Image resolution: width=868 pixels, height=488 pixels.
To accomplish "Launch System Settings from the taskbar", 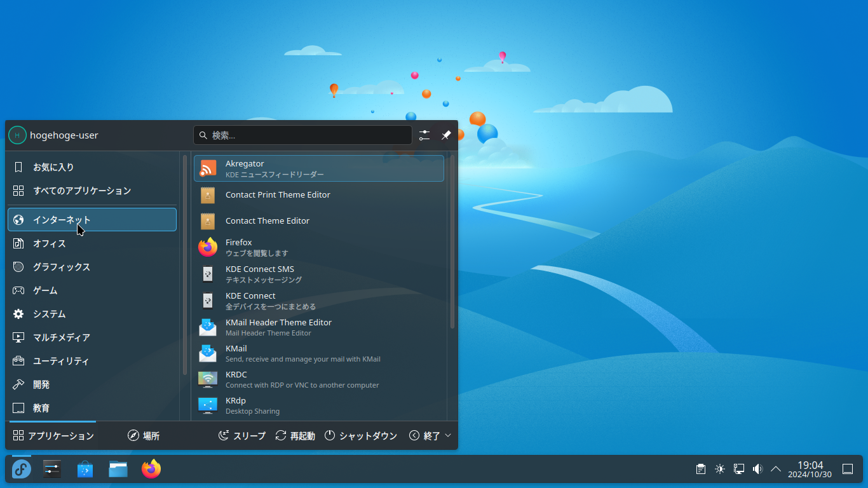I will click(52, 469).
